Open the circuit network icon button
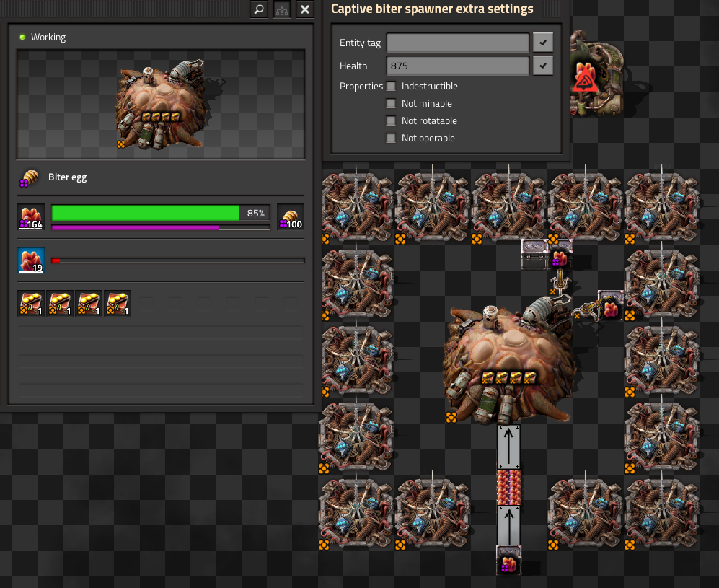The width and height of the screenshot is (719, 588). coord(282,9)
